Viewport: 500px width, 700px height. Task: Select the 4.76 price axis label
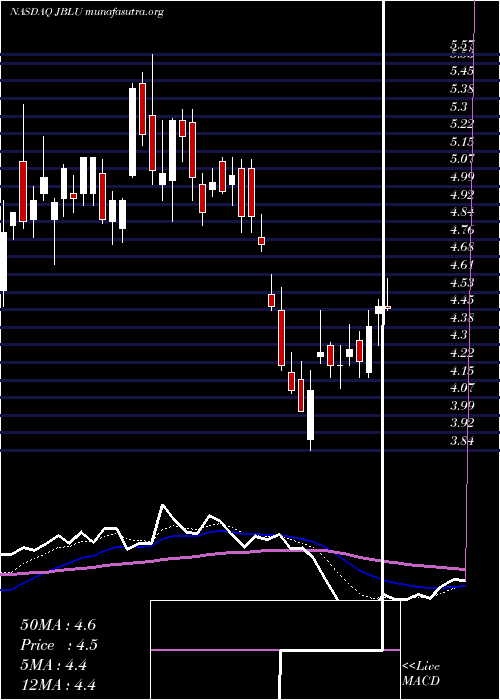click(x=462, y=229)
